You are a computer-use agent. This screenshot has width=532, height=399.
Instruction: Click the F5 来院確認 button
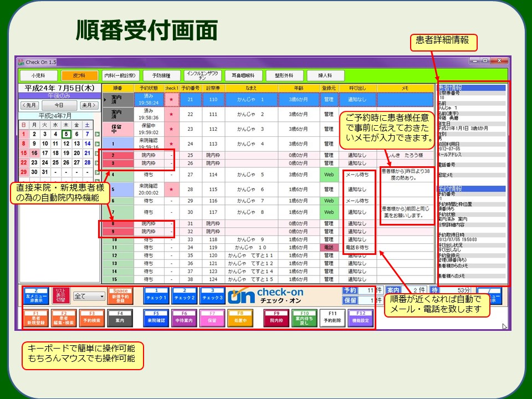(x=157, y=318)
